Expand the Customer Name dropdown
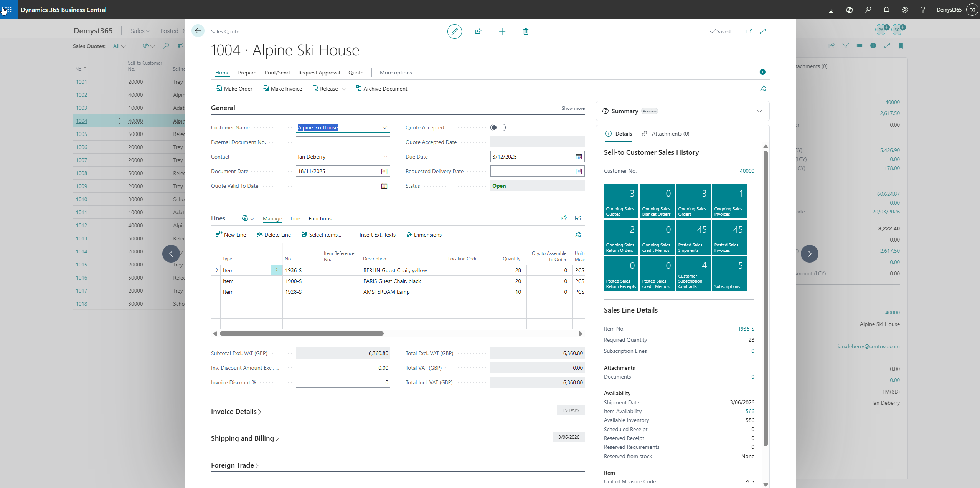This screenshot has height=488, width=980. (384, 127)
